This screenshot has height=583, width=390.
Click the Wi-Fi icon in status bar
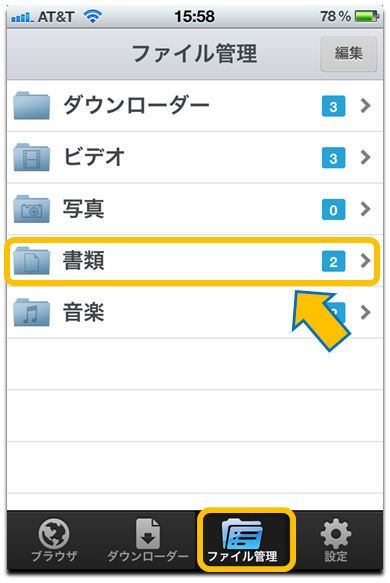point(93,16)
